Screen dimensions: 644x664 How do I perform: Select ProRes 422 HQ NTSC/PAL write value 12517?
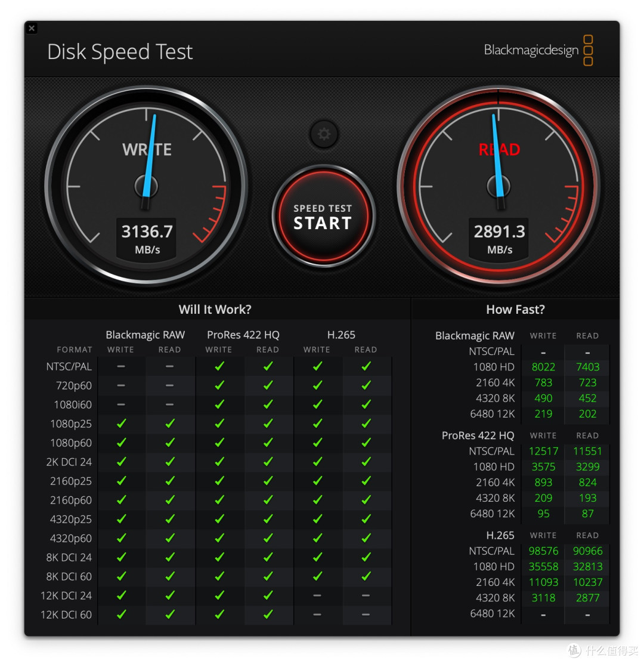543,452
